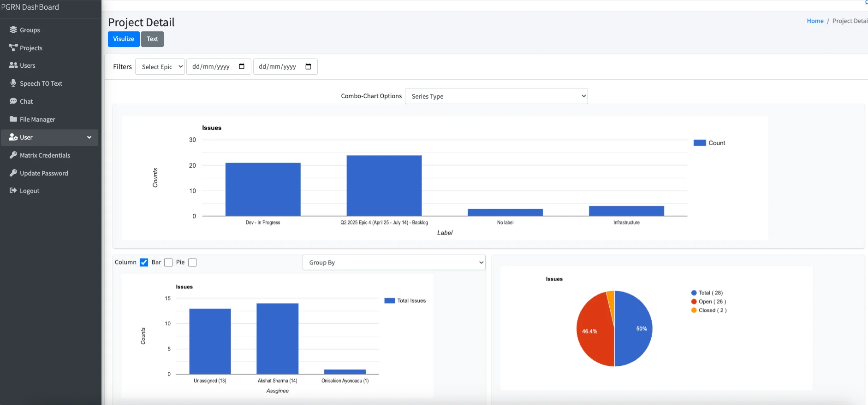Click the Speech TO Text microphone icon
This screenshot has height=405, width=868.
(13, 83)
